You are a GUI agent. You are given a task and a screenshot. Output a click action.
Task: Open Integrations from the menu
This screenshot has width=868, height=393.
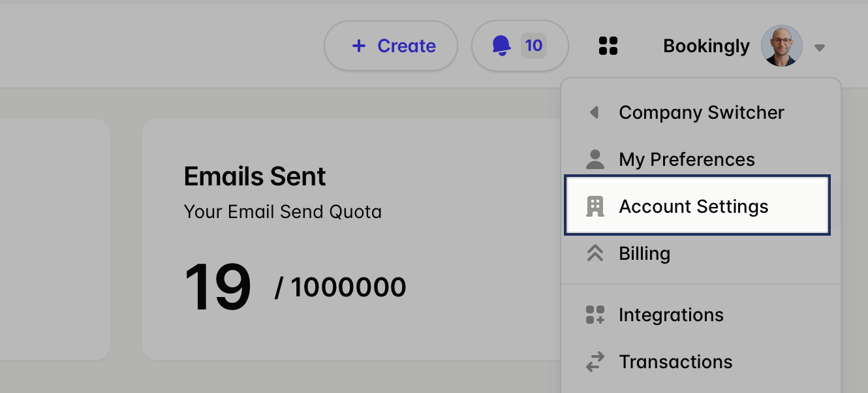point(671,315)
